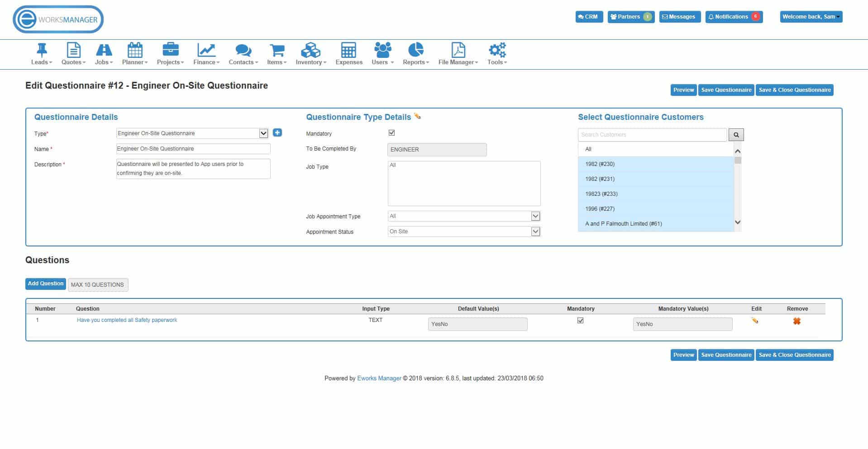Toggle the questionnaire Mandatory checkbox
The width and height of the screenshot is (868, 449).
click(392, 132)
